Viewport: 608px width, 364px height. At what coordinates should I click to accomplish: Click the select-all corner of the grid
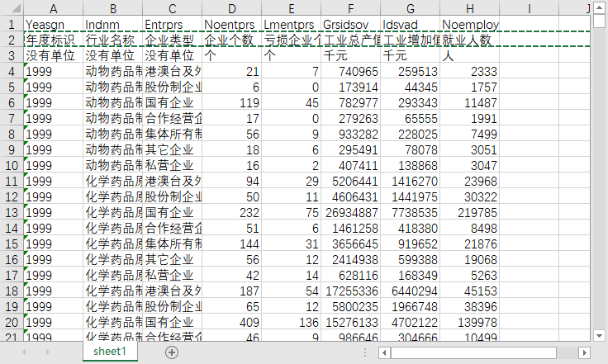(x=12, y=8)
